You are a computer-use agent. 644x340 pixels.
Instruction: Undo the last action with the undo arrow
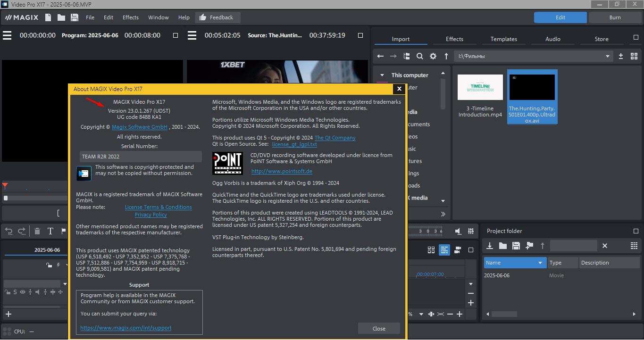tap(9, 231)
